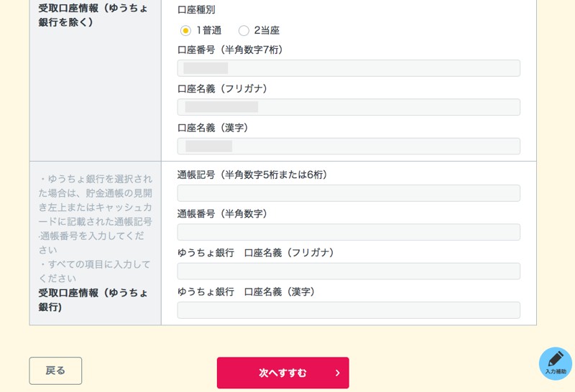Select the 2当座 account type radio
575x392 pixels.
pos(244,31)
